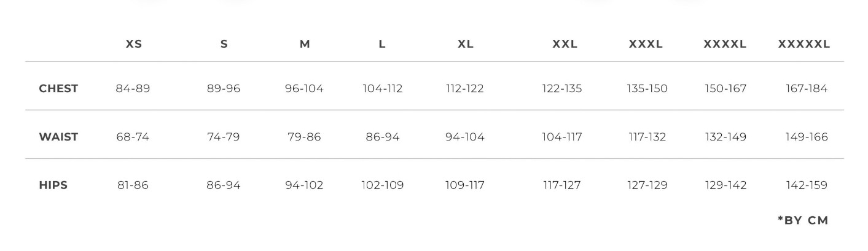This screenshot has height=251, width=868.
Task: Select waist measurement 149-166
Action: pyautogui.click(x=807, y=137)
